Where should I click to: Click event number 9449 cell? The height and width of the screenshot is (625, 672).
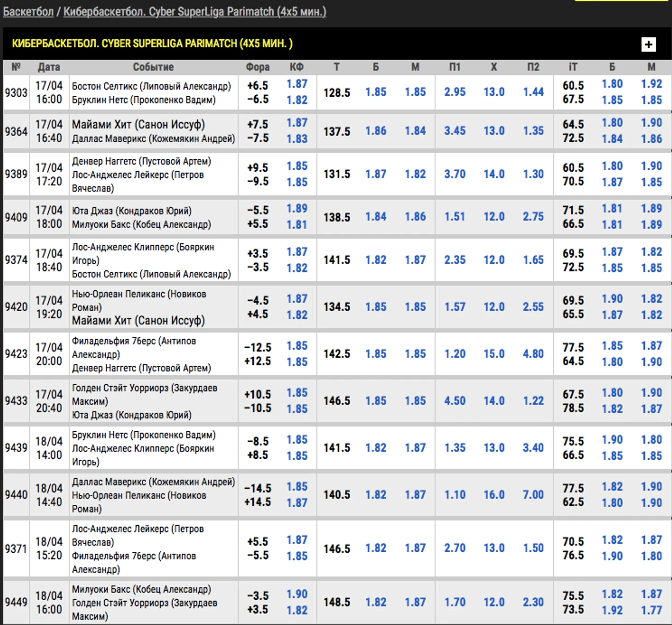[x=16, y=602]
